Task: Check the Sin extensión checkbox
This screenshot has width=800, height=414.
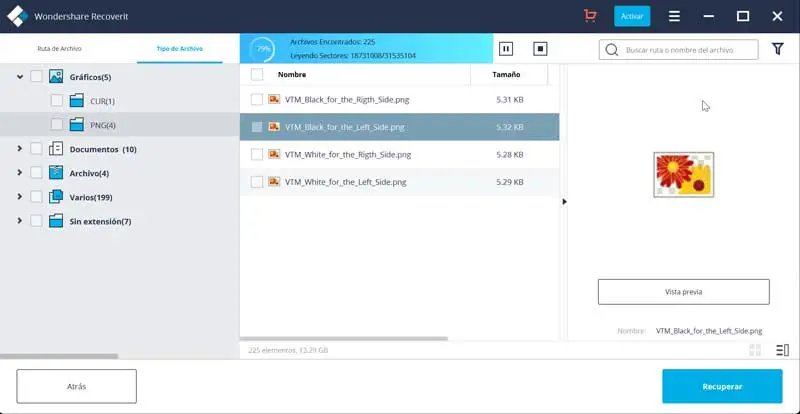Action: click(36, 221)
